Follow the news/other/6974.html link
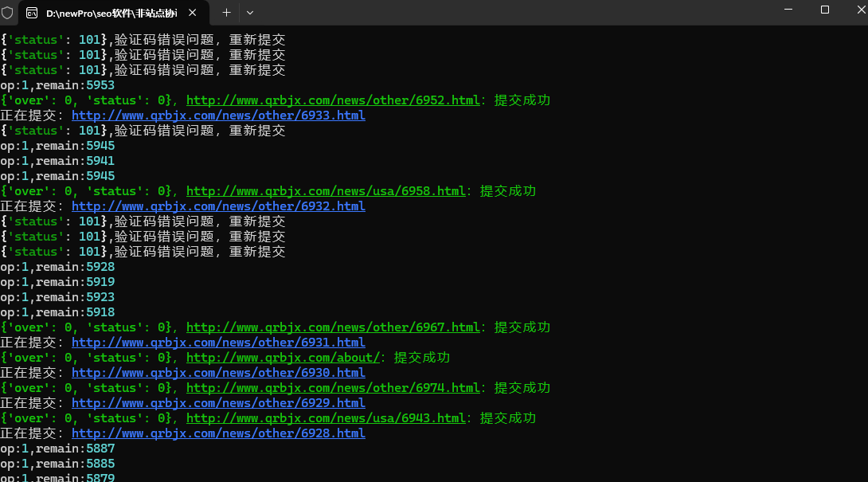The image size is (868, 482). click(333, 388)
